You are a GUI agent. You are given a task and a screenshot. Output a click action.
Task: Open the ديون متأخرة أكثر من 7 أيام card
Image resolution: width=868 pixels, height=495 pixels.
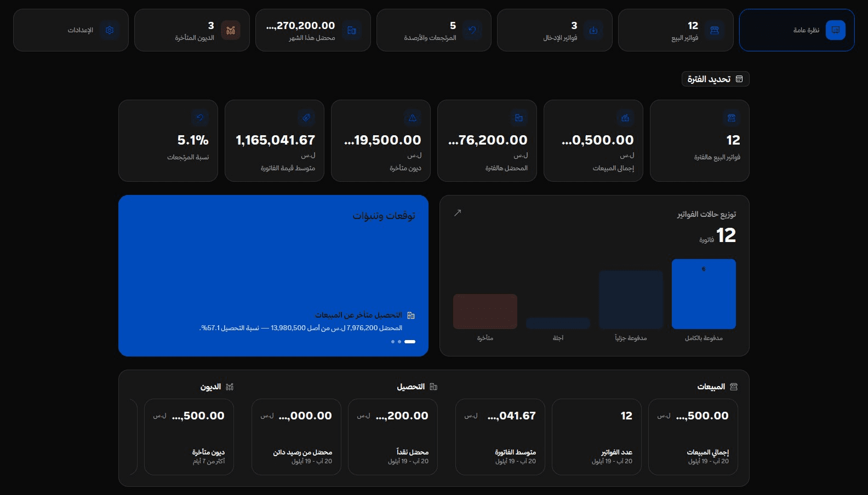coord(189,437)
